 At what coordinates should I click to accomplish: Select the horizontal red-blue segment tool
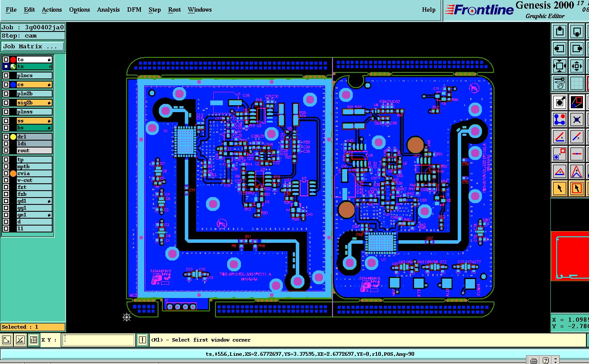(x=577, y=154)
